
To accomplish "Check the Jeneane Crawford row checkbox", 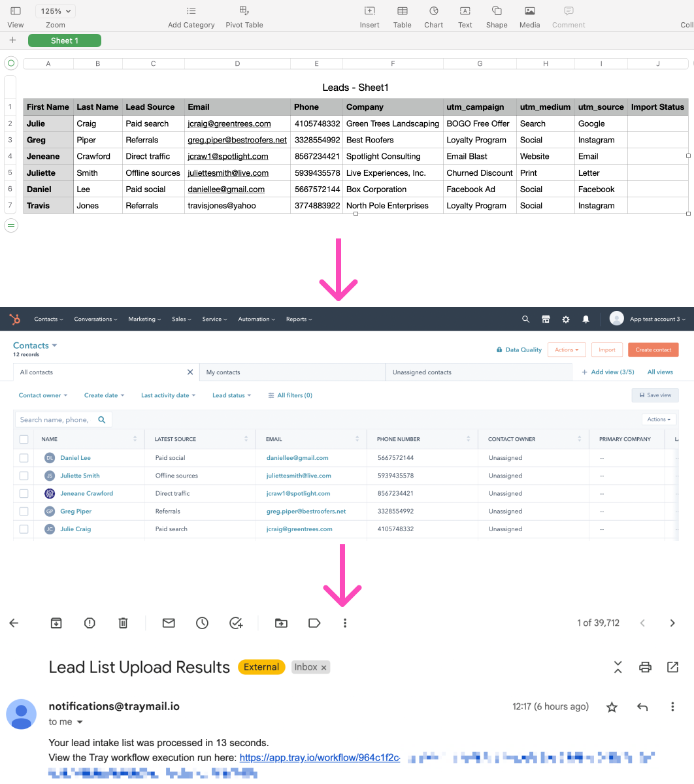I will pyautogui.click(x=24, y=493).
